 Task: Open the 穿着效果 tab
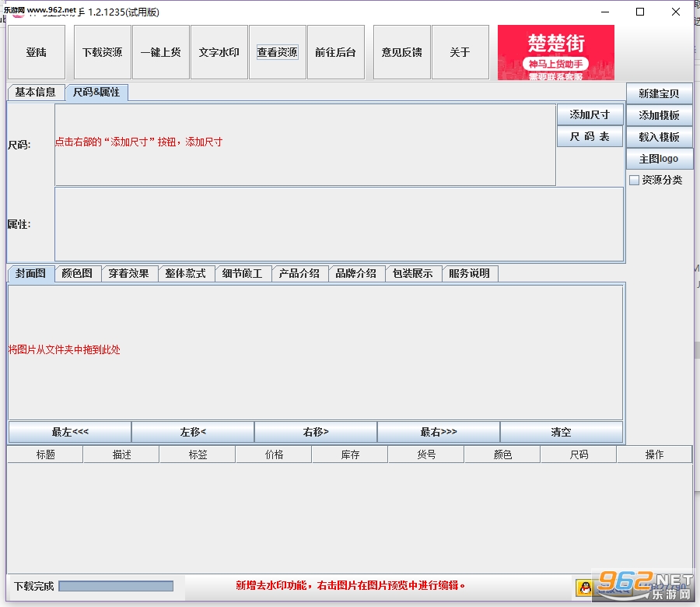(x=129, y=273)
